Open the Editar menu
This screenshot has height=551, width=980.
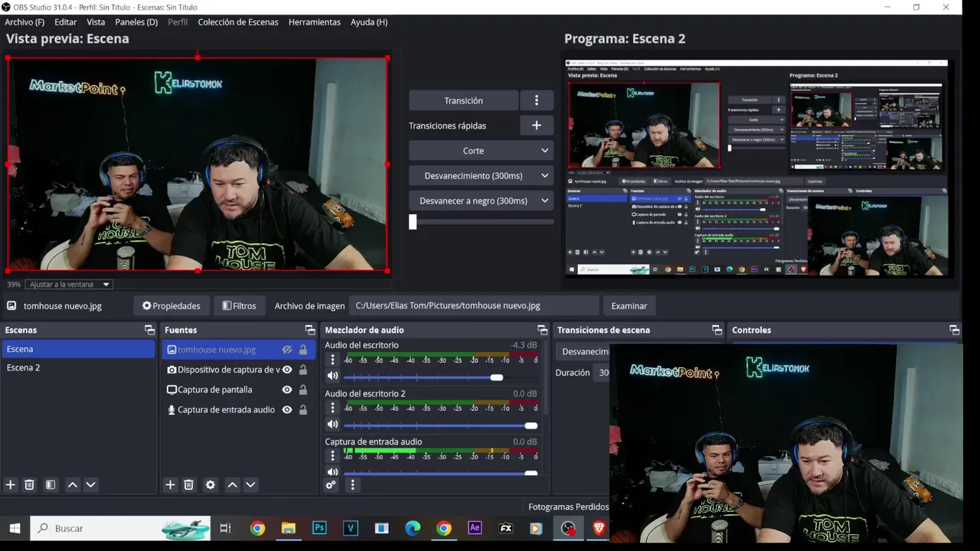point(65,22)
